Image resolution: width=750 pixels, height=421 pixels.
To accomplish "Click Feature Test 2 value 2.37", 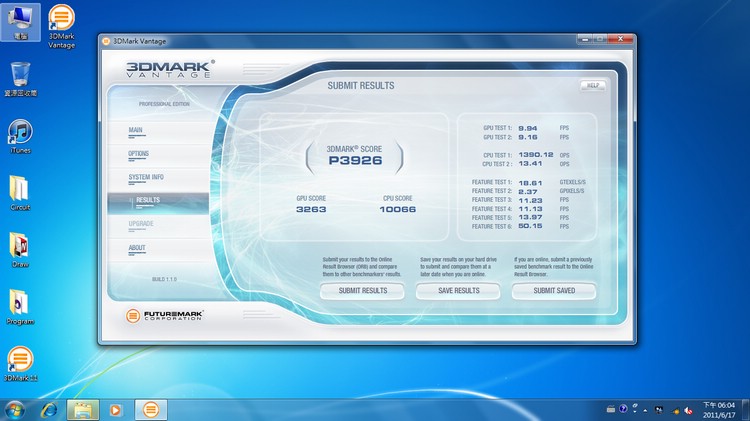I will (528, 191).
